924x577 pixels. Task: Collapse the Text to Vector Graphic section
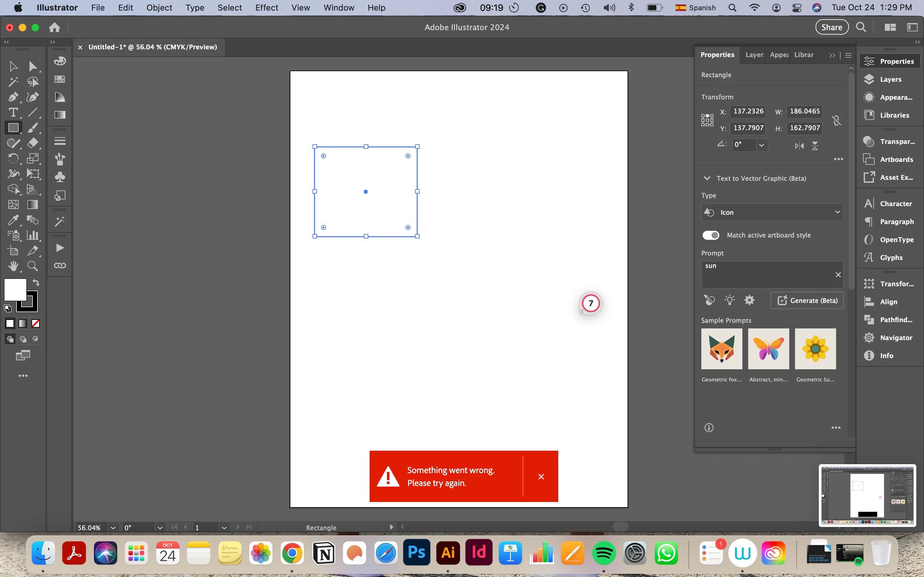click(x=707, y=178)
